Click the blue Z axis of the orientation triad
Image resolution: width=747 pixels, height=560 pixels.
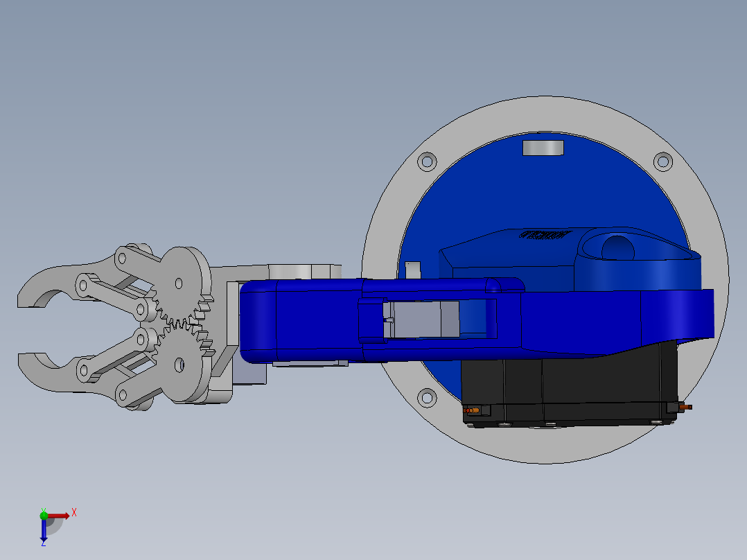pyautogui.click(x=44, y=530)
